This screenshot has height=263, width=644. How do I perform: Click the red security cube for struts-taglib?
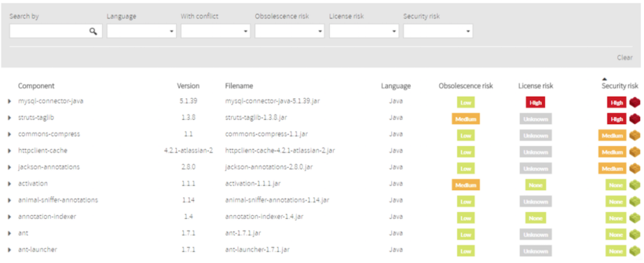pyautogui.click(x=635, y=119)
